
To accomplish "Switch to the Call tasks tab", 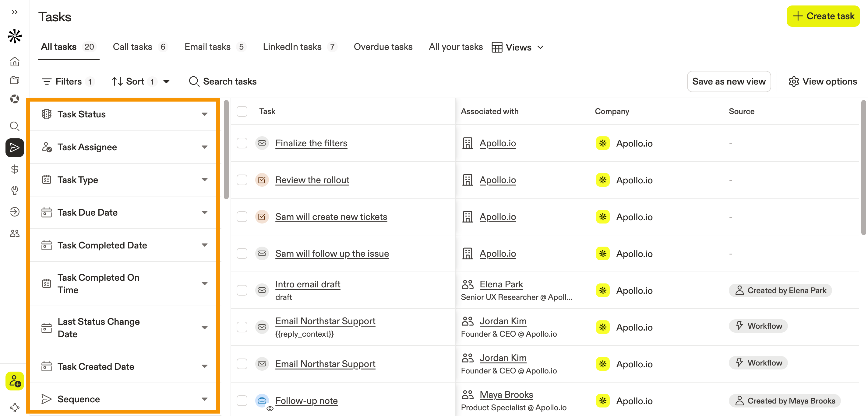I will (x=132, y=47).
